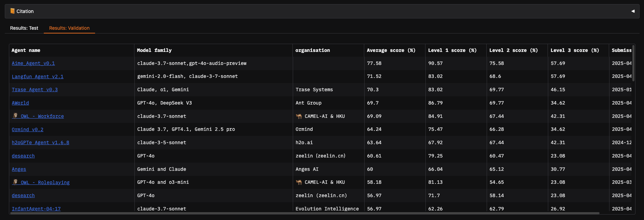This screenshot has height=220, width=644.
Task: Open the Aime_Agent_v0.1 link
Action: 33,63
